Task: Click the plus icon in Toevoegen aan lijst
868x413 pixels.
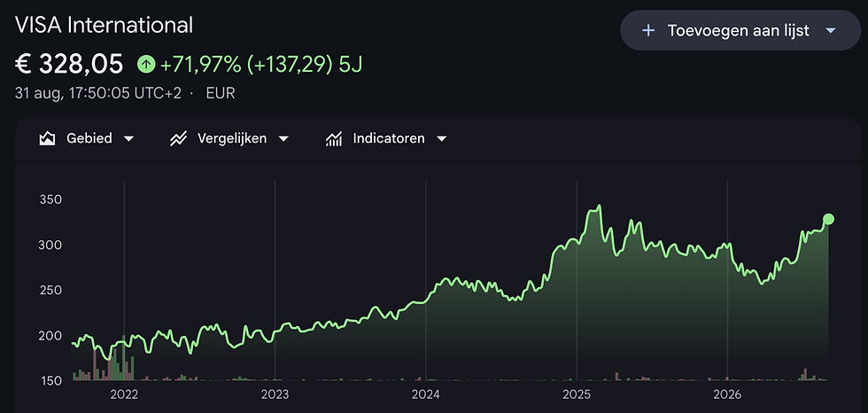Action: [x=647, y=30]
